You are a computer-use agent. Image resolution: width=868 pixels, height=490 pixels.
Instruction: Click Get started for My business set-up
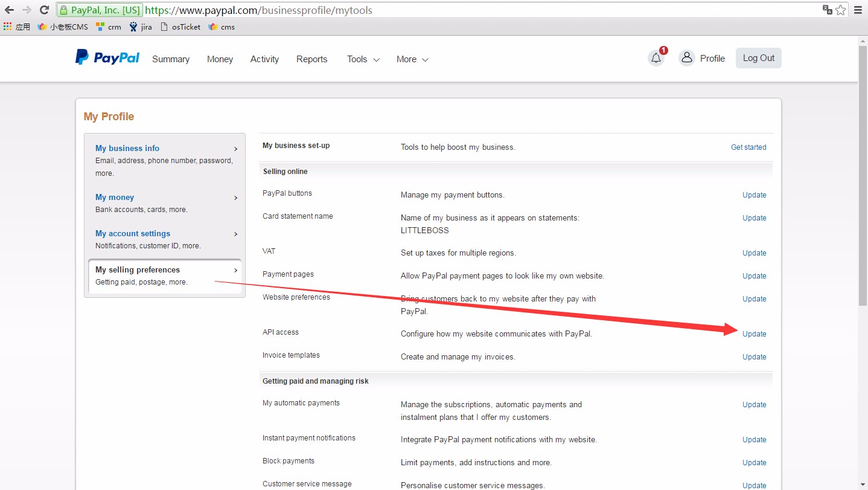click(x=748, y=147)
